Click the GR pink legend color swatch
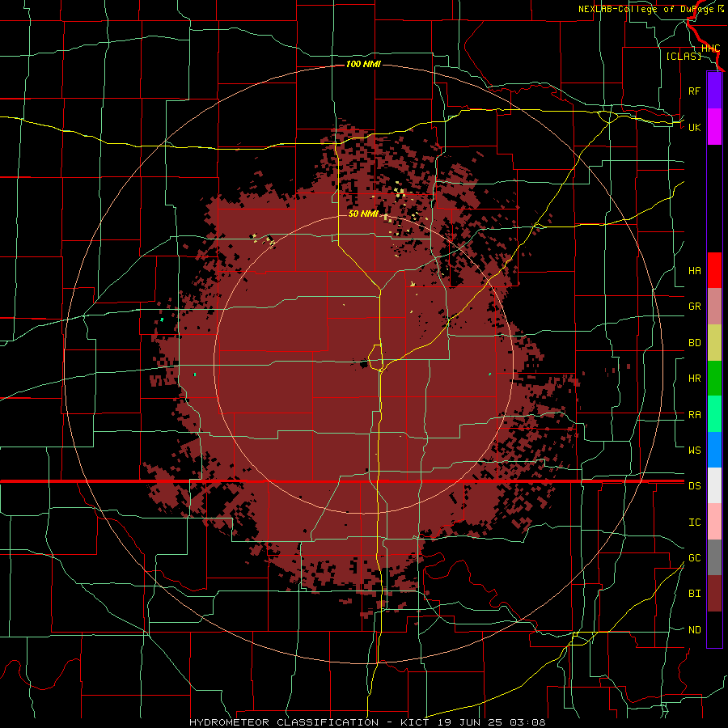Screen dimensions: 728x728 click(x=714, y=307)
